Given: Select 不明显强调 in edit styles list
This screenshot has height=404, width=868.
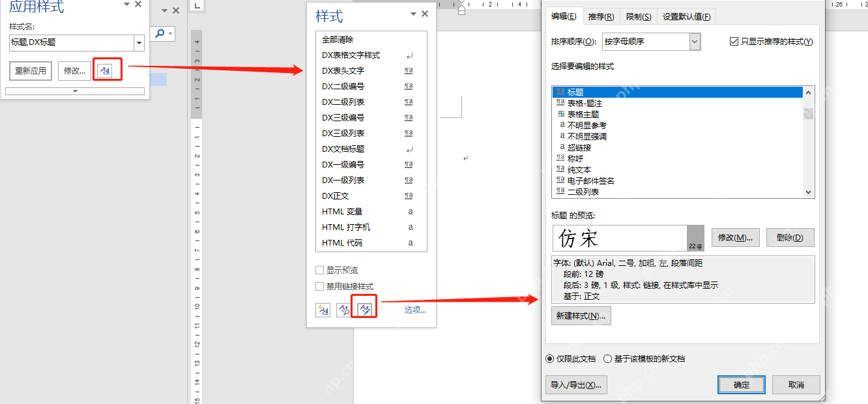Looking at the screenshot, I should click(678, 137).
